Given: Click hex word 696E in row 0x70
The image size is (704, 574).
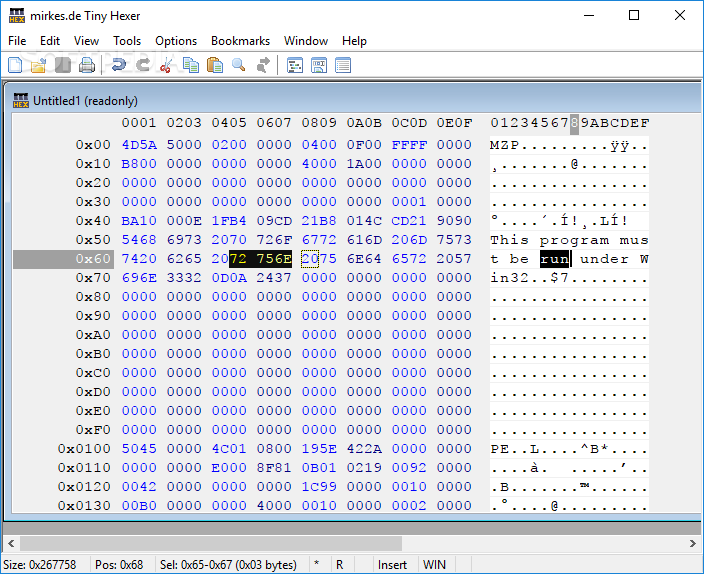Looking at the screenshot, I should [139, 278].
